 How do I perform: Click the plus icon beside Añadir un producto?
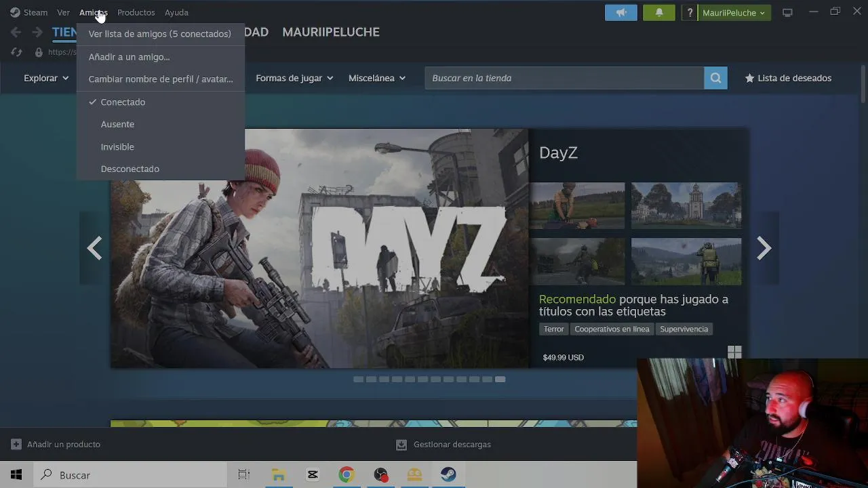tap(16, 445)
